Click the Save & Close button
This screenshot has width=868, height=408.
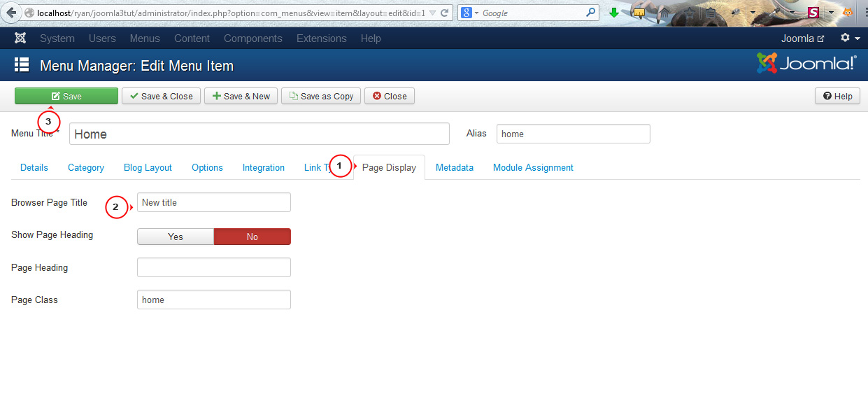tap(162, 96)
